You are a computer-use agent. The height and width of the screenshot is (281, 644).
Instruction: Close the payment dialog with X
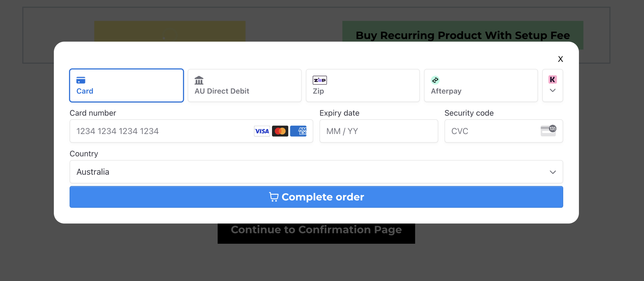coord(560,59)
